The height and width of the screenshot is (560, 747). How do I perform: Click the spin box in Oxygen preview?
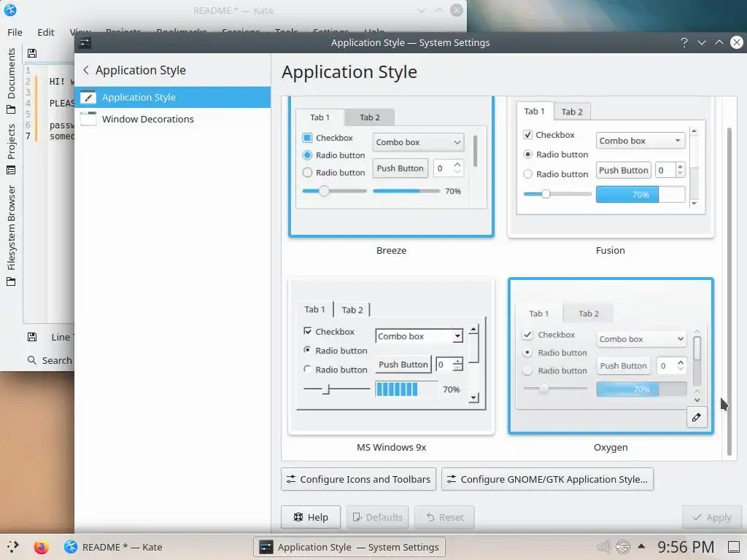coord(671,366)
